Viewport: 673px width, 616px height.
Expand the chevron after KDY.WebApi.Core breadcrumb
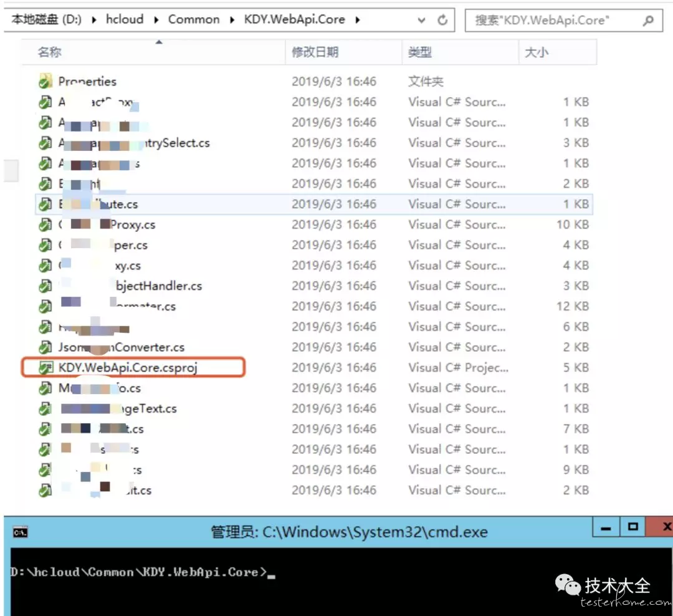point(358,20)
